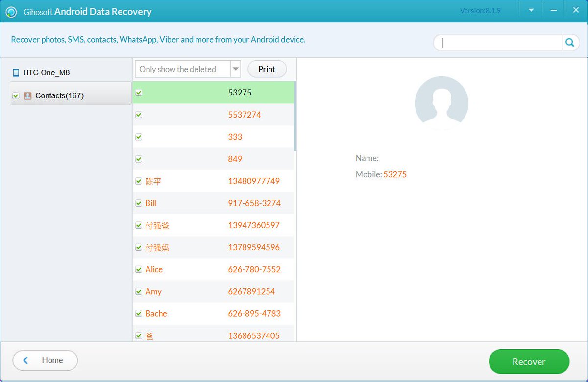This screenshot has height=382, width=588.
Task: Click the Print button
Action: (267, 69)
